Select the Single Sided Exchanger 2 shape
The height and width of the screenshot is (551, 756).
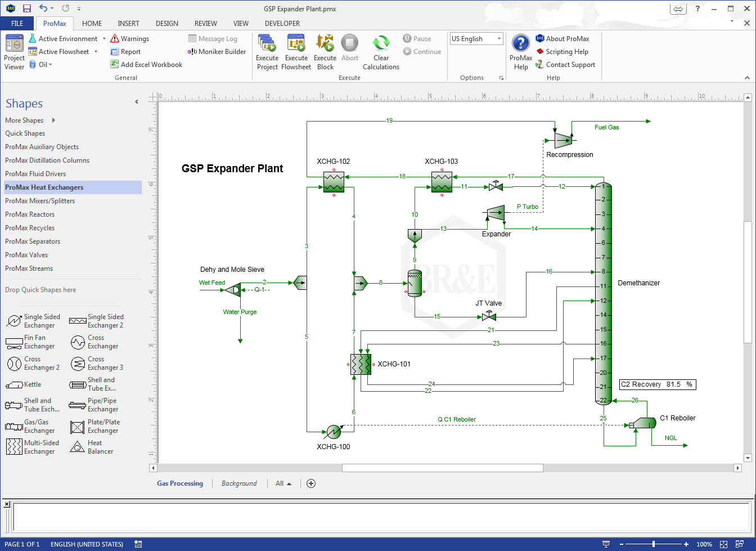(x=96, y=321)
